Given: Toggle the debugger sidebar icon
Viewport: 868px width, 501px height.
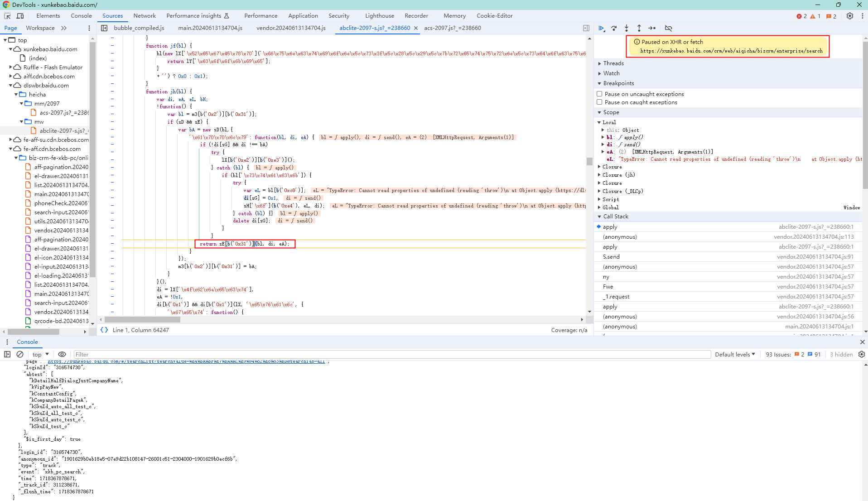Looking at the screenshot, I should [586, 28].
